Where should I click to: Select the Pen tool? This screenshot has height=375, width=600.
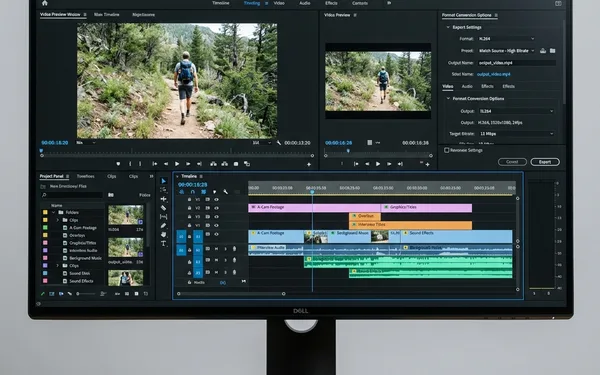click(x=163, y=225)
